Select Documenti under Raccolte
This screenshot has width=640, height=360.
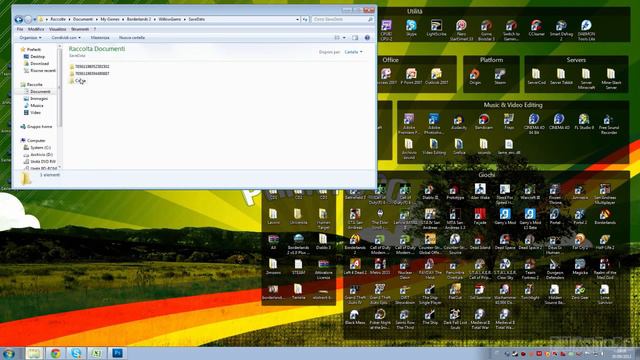pyautogui.click(x=40, y=91)
